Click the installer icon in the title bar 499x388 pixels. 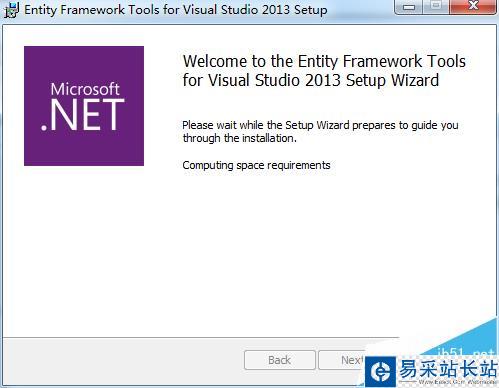(x=11, y=10)
